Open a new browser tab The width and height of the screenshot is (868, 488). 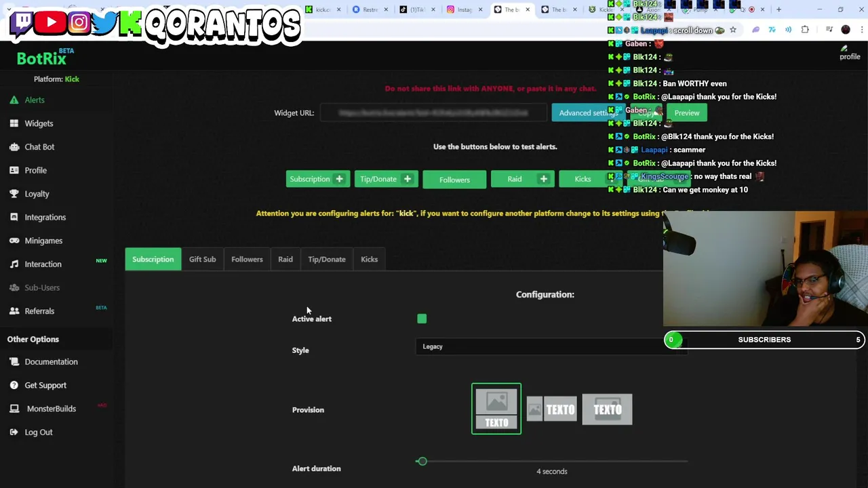[778, 9]
